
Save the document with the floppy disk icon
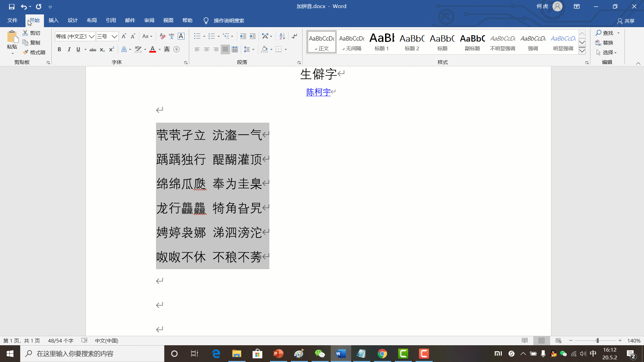tap(12, 6)
